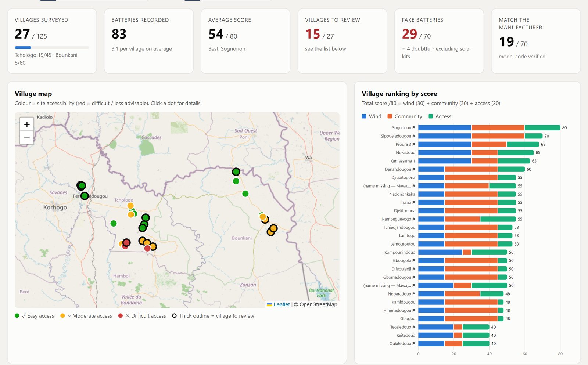Image resolution: width=588 pixels, height=365 pixels.
Task: Zoom out on the village map
Action: 27,138
